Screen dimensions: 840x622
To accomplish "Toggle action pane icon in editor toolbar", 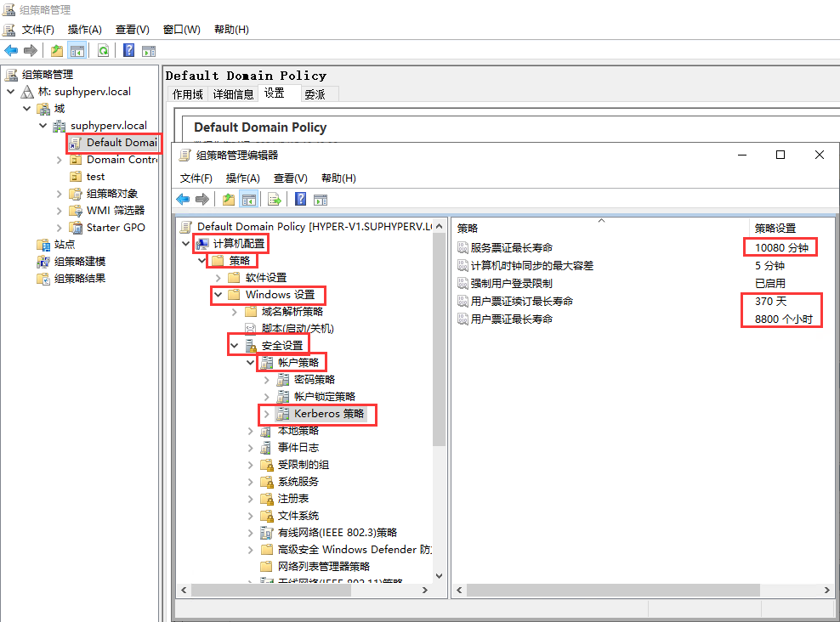I will pyautogui.click(x=321, y=200).
